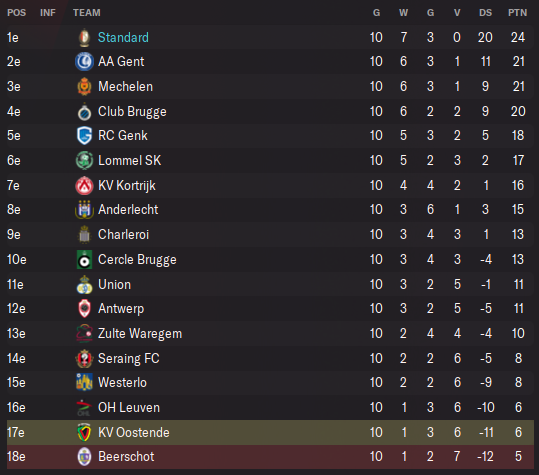Sort table by DS column header
The image size is (539, 475).
pyautogui.click(x=485, y=13)
